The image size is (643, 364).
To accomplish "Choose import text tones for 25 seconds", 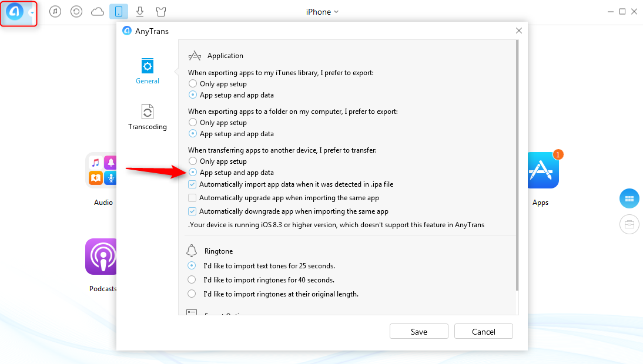I will pos(192,265).
